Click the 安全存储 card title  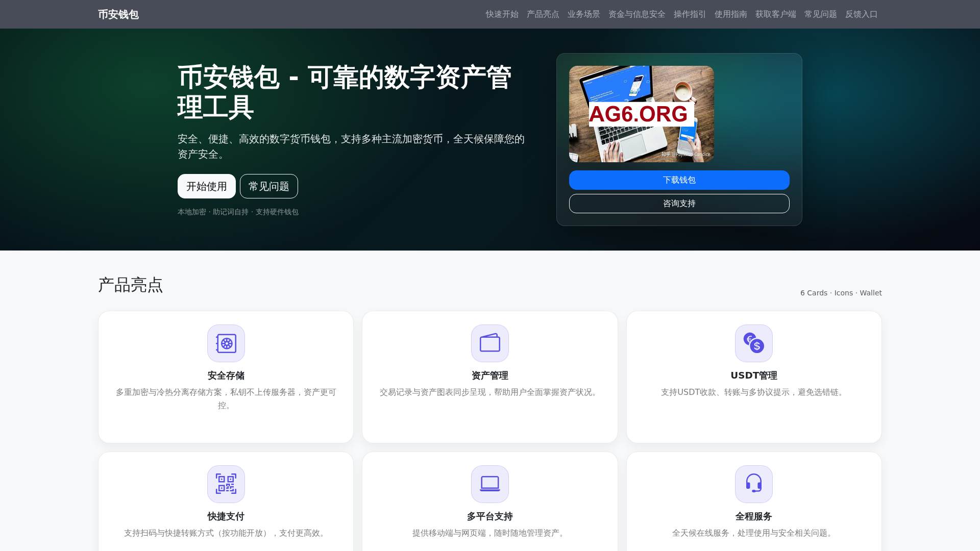tap(226, 375)
